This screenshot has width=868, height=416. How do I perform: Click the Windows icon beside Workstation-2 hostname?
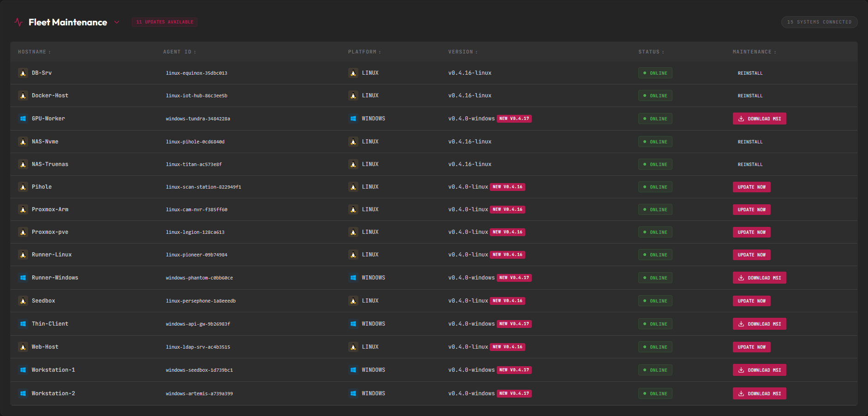coord(23,393)
